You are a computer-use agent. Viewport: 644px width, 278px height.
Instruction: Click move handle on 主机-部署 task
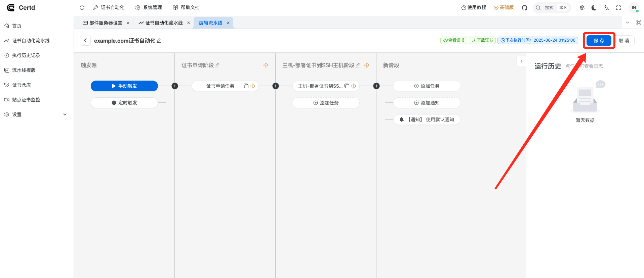tap(354, 86)
